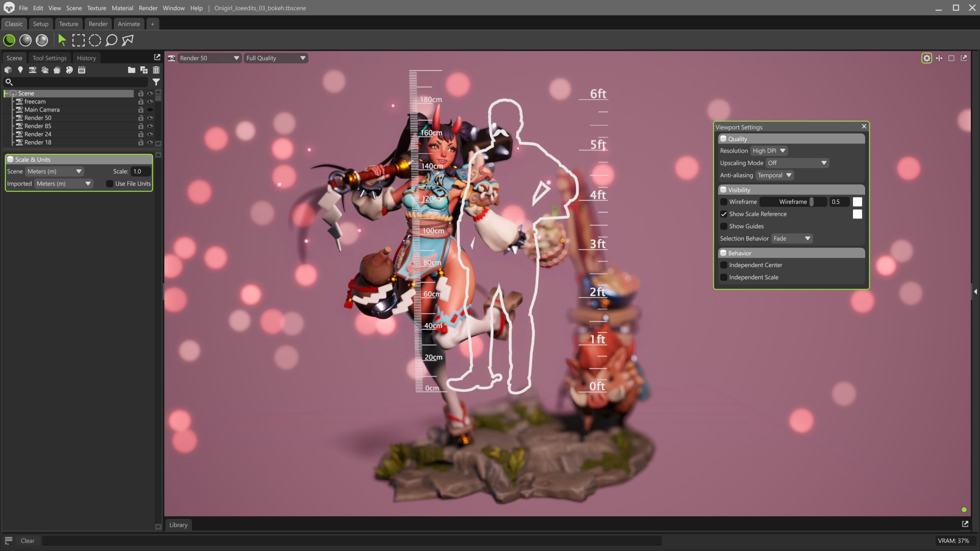Toggle visibility of Render 85 camera
980x551 pixels.
click(150, 126)
